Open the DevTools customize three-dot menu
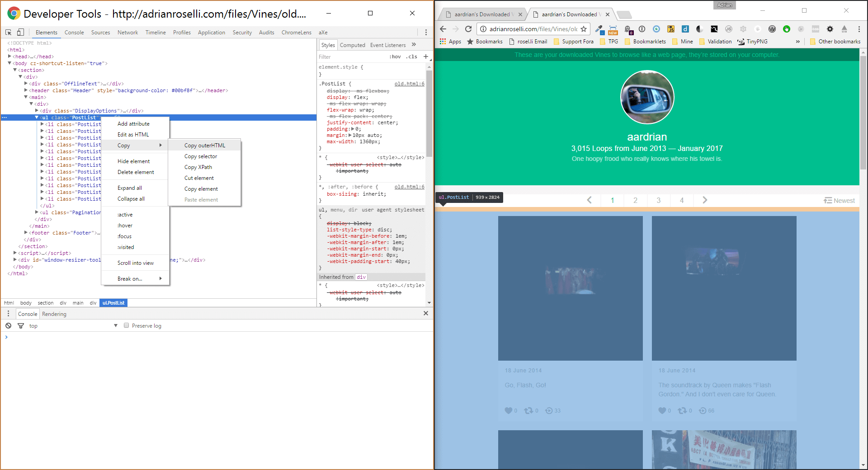Viewport: 868px width, 470px height. click(x=426, y=32)
